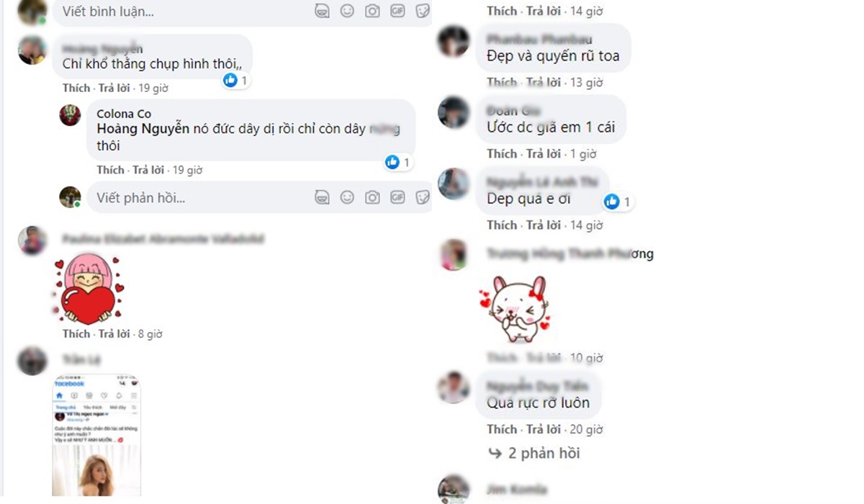Open the Colona Co profile name
The width and height of the screenshot is (864, 504).
click(124, 114)
